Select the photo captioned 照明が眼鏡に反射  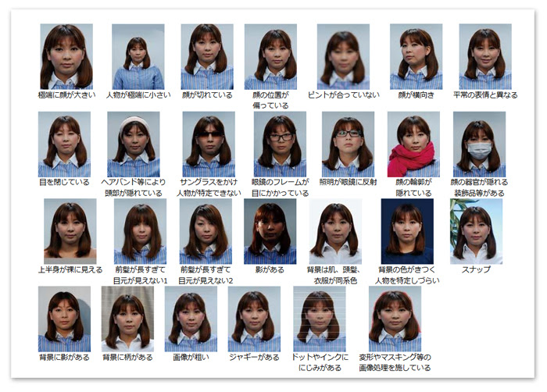[x=349, y=144]
